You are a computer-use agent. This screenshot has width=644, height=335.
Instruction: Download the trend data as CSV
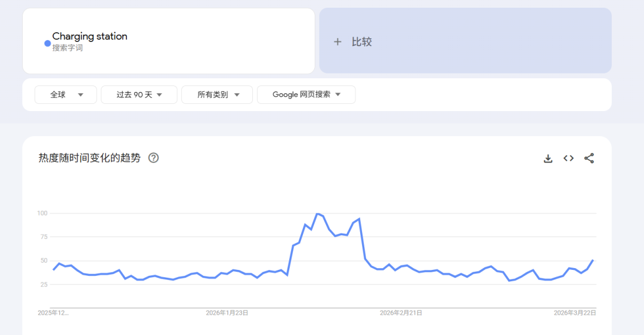click(548, 158)
